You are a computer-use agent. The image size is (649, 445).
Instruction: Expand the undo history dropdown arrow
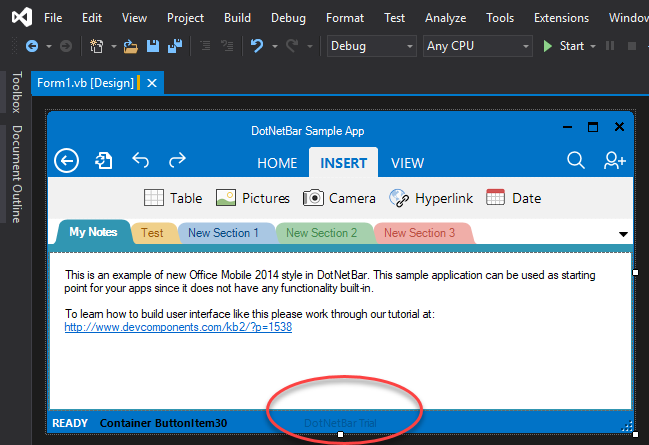click(x=275, y=46)
